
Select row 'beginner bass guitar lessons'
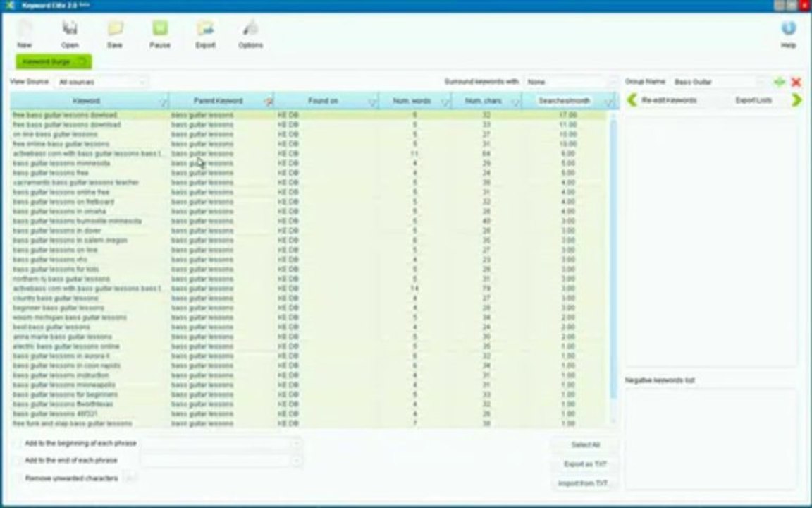tap(309, 308)
